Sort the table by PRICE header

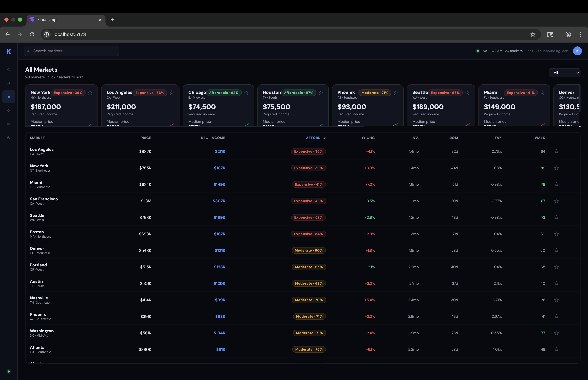click(146, 138)
